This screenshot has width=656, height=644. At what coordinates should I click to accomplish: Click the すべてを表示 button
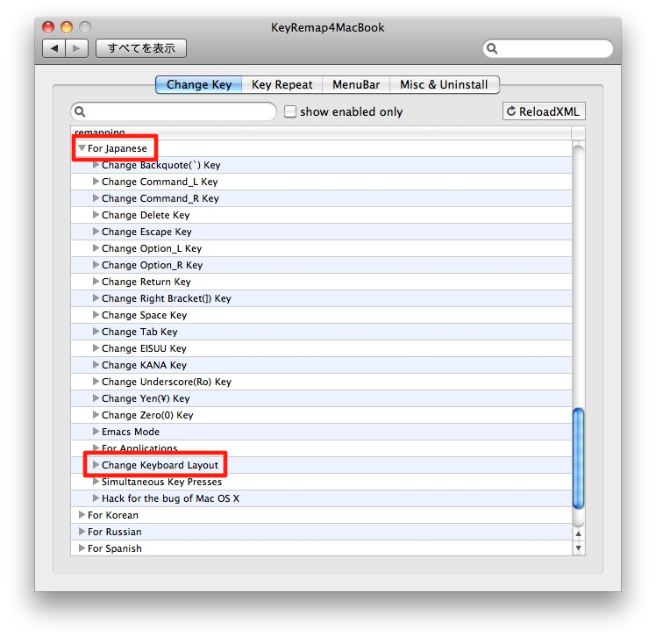(x=141, y=49)
